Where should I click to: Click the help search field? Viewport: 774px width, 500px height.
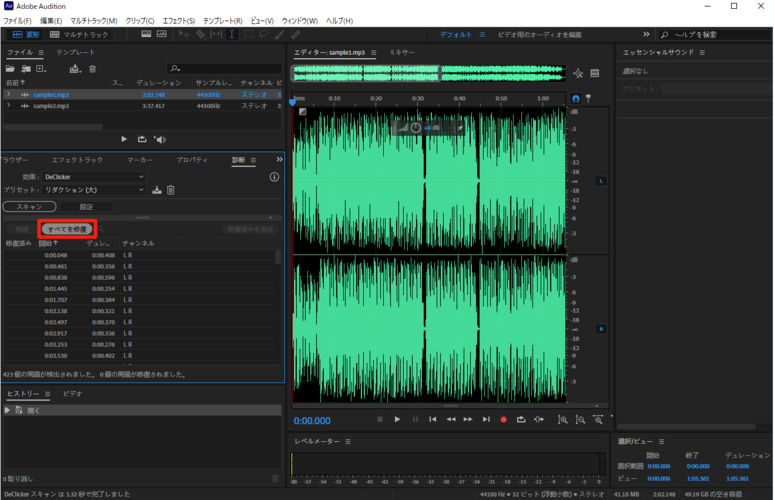pyautogui.click(x=713, y=34)
